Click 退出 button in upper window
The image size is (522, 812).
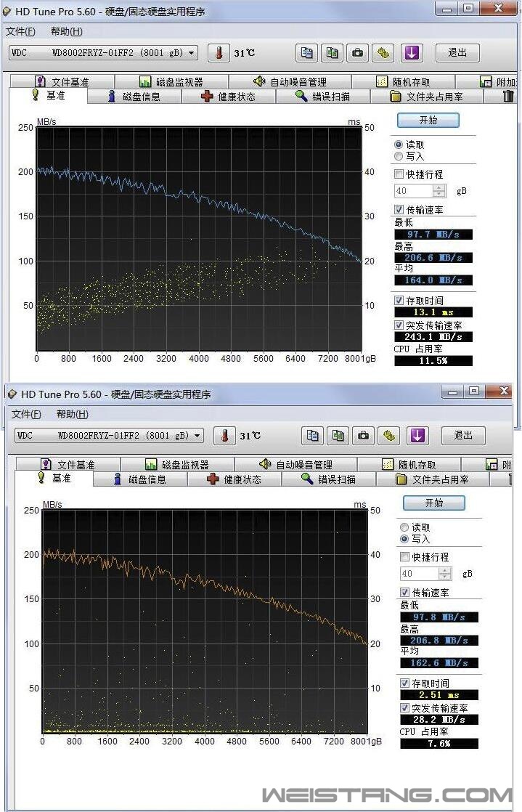457,53
